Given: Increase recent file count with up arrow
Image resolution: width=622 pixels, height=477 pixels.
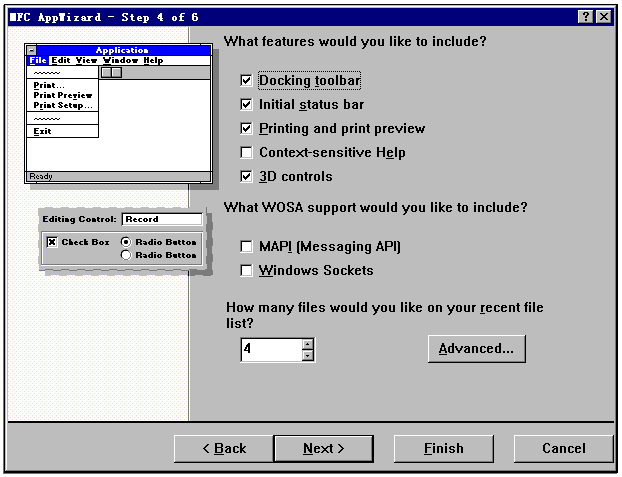Looking at the screenshot, I should (x=308, y=344).
